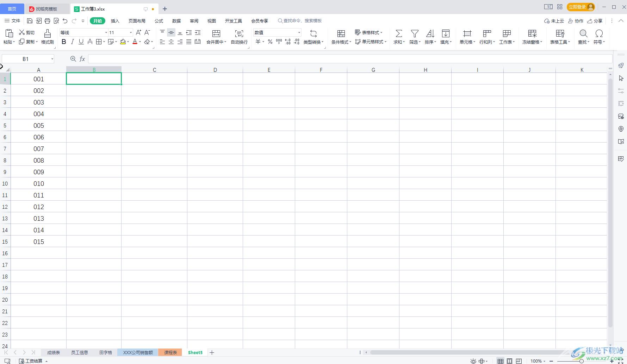Expand the quick access toolbar customize arrow
This screenshot has height=364, width=627.
(x=83, y=21)
